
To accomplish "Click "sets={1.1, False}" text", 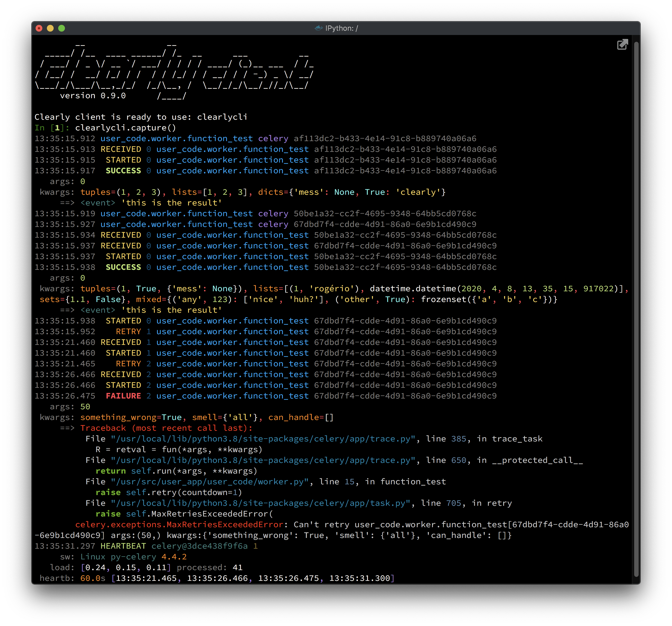I will pos(83,299).
